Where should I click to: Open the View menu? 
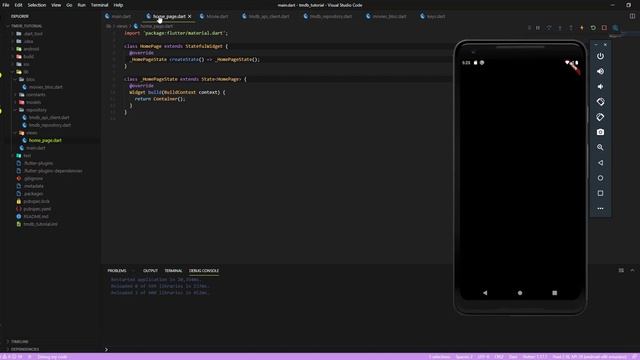tap(56, 5)
